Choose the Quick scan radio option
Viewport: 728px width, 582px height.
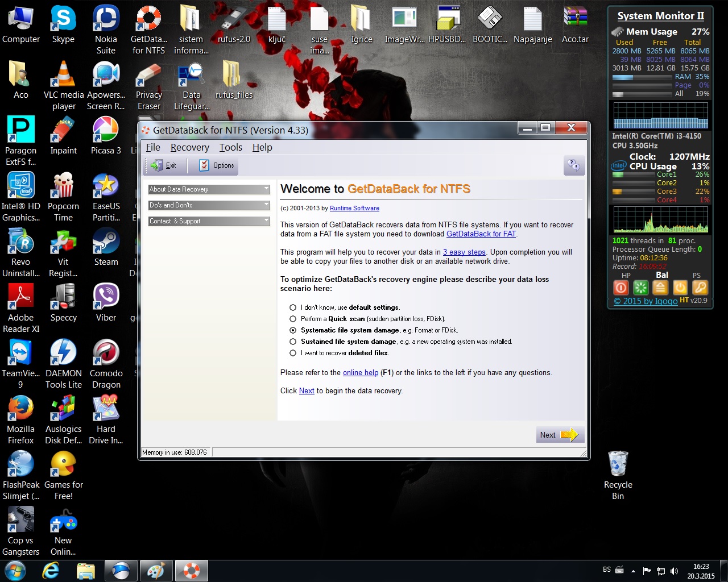[293, 319]
